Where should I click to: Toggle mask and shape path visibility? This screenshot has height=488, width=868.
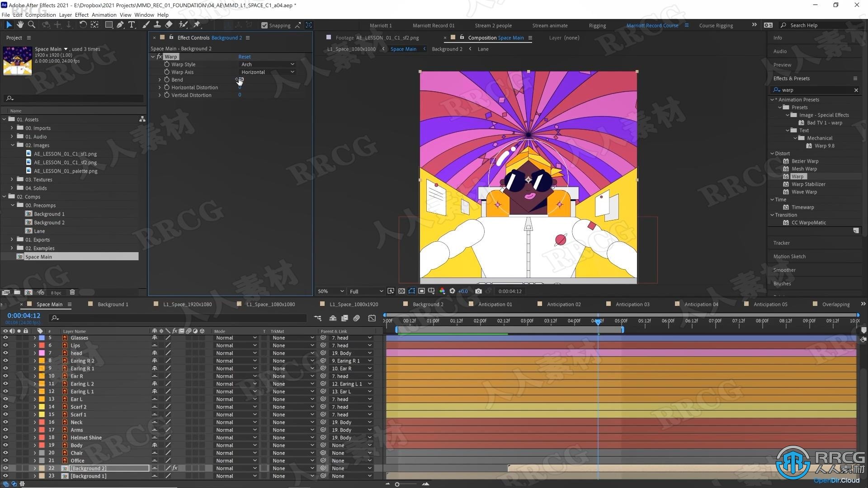point(411,291)
